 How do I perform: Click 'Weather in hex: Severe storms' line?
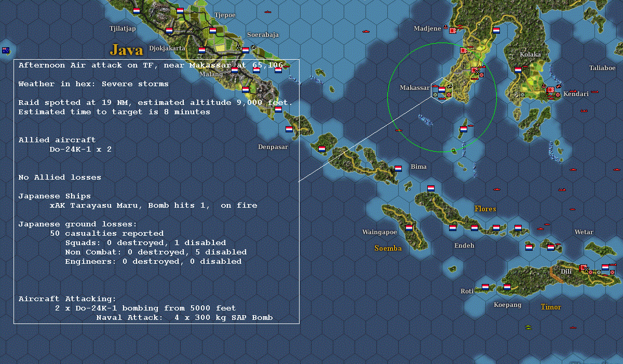(93, 84)
